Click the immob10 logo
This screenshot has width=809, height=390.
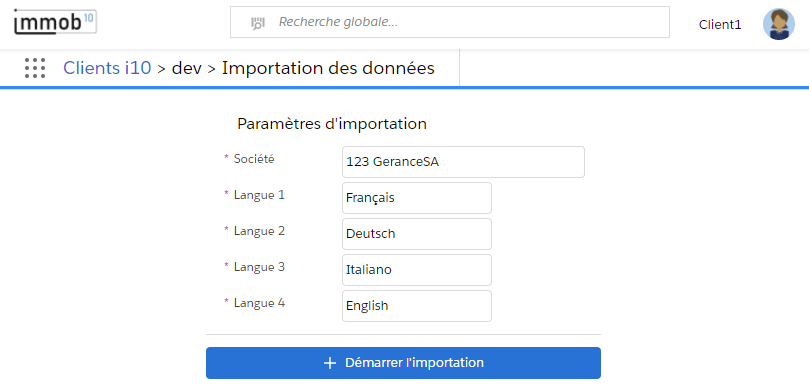[55, 22]
